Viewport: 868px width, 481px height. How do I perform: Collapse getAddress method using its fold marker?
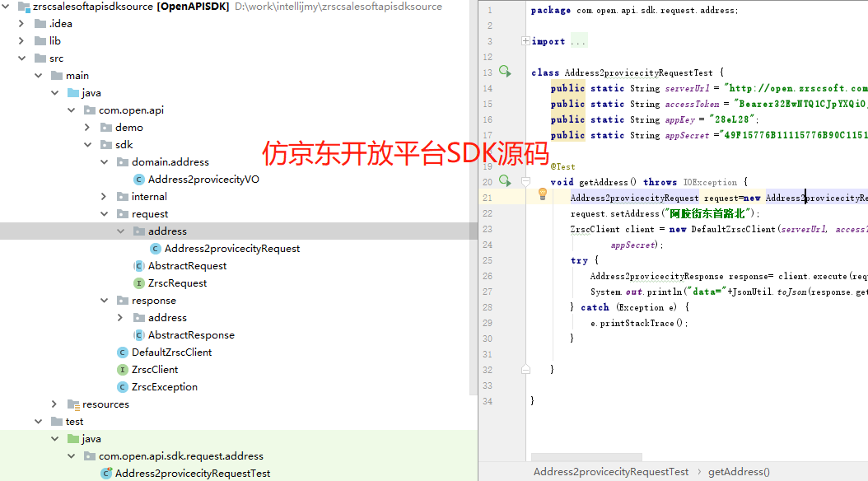tap(525, 181)
